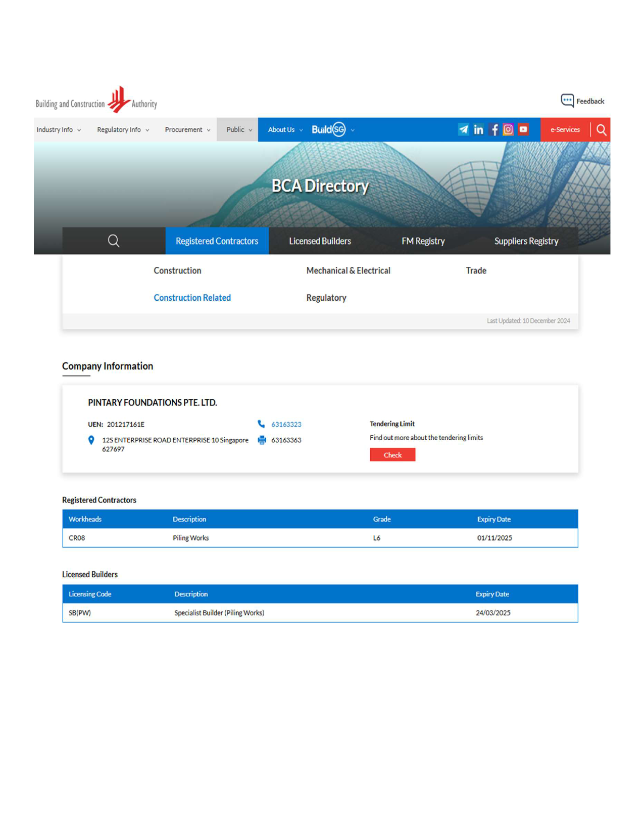644x834 pixels.
Task: Select the Construction Related category
Action: [192, 298]
